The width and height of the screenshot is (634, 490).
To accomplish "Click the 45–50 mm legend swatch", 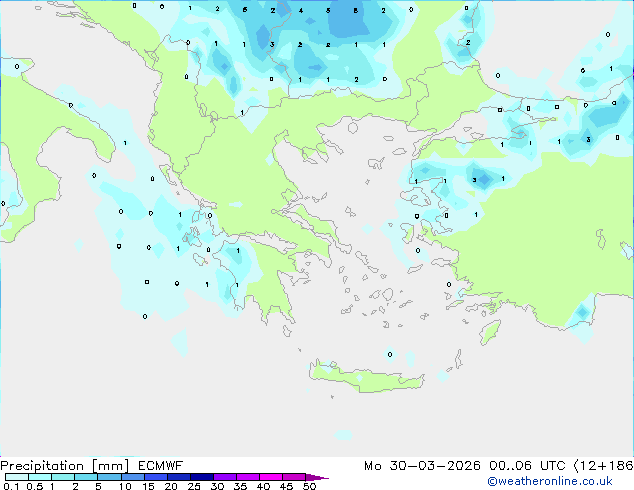I will [294, 477].
